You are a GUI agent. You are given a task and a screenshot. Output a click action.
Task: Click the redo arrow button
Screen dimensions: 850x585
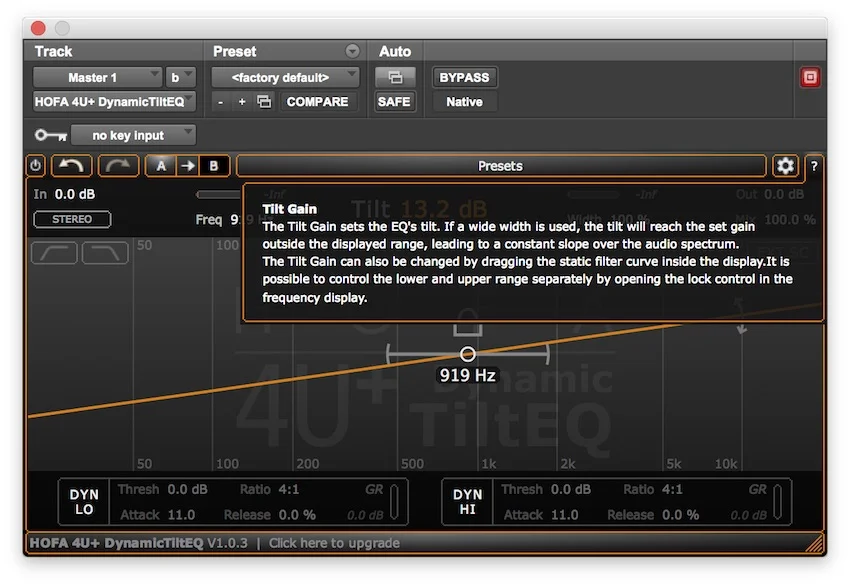click(118, 166)
